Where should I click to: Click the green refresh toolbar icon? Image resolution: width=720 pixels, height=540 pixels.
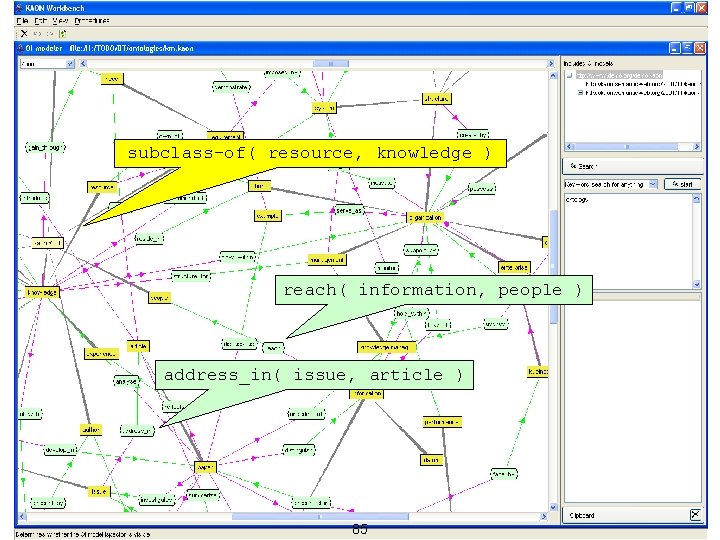pos(62,34)
